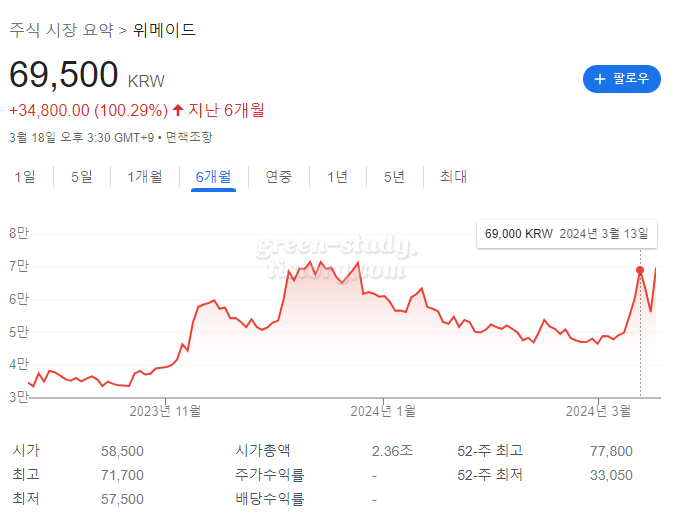Click the 위메이드 stock name text
Viewport: 693px width, 517px height.
(x=164, y=30)
